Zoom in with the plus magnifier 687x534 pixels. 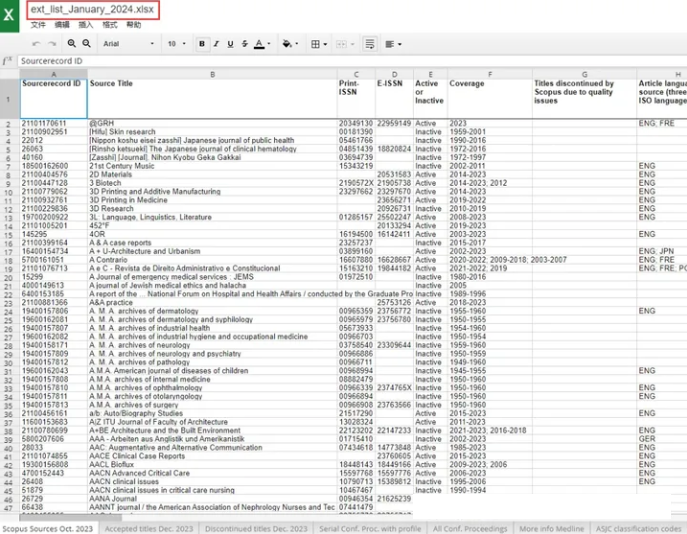tap(71, 43)
